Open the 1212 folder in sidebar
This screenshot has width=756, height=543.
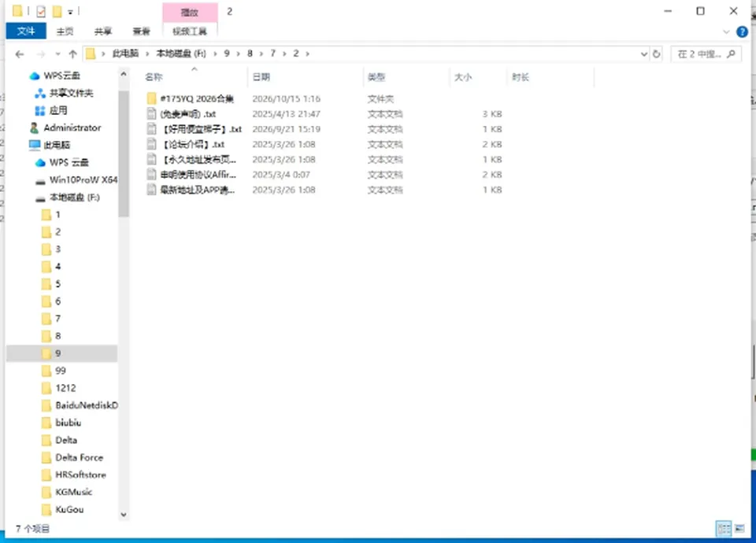point(65,388)
